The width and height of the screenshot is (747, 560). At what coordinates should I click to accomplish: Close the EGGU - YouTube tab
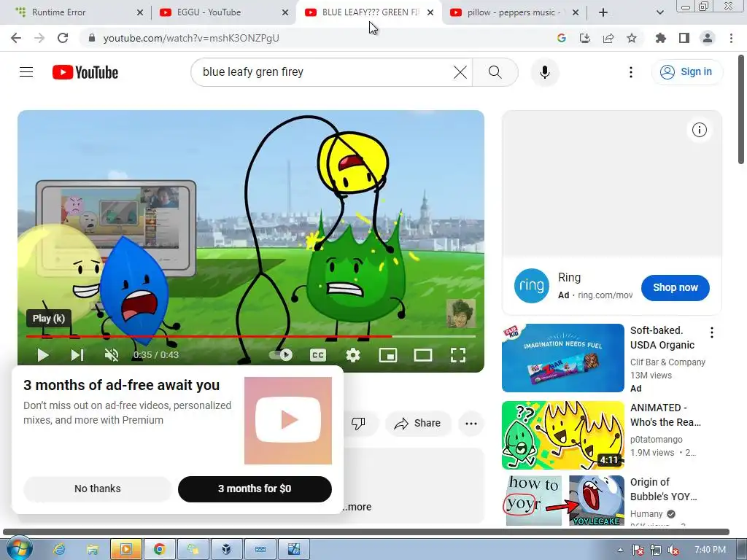pyautogui.click(x=285, y=12)
